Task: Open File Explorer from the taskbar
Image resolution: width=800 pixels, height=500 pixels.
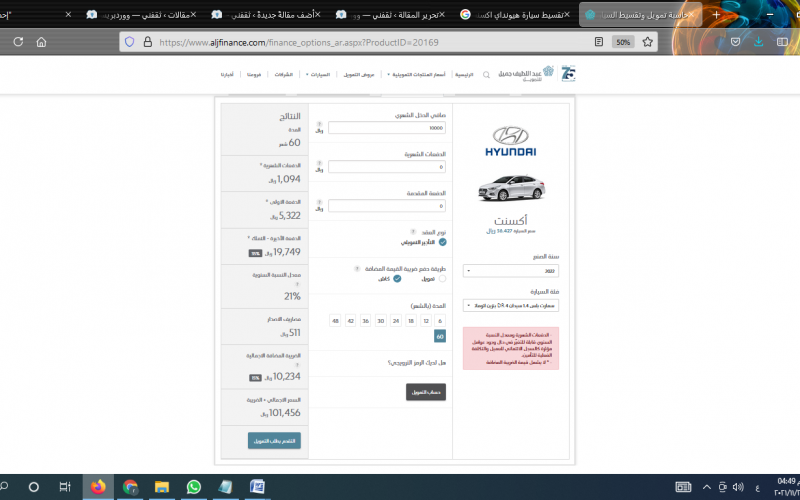Action: coord(162,487)
